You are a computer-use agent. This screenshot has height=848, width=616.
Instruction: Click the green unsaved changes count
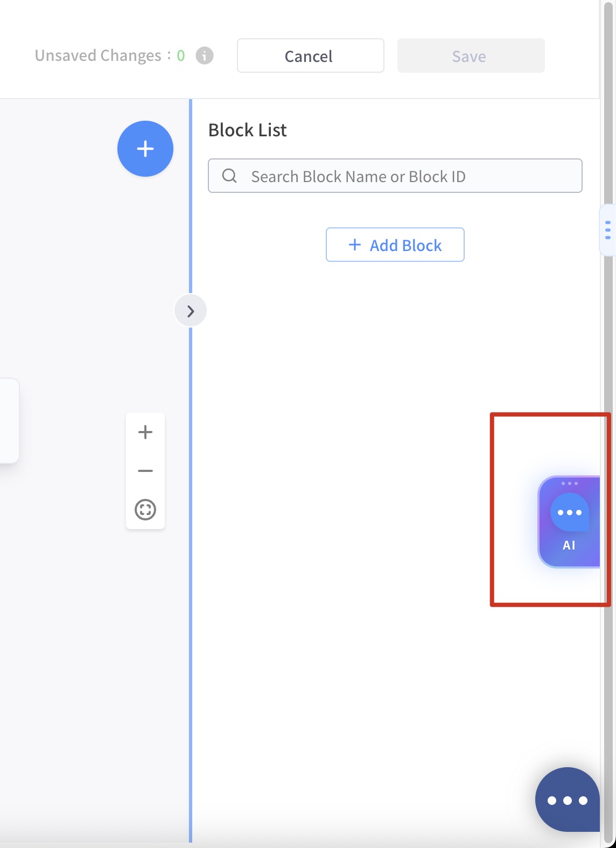181,55
